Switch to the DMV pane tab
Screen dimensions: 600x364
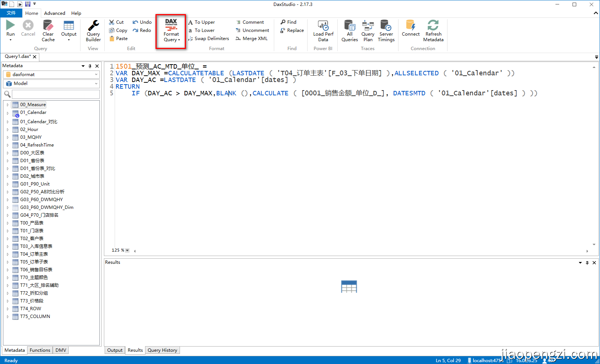pos(61,350)
